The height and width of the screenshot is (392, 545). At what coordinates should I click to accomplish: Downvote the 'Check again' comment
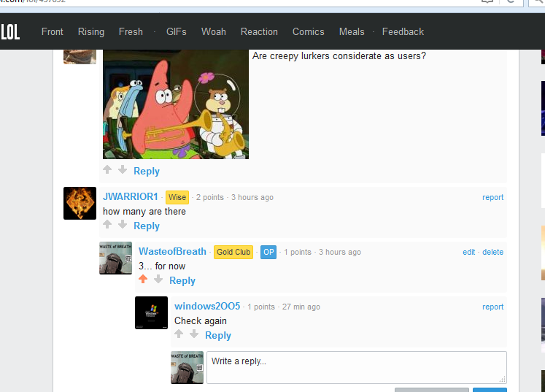(194, 334)
